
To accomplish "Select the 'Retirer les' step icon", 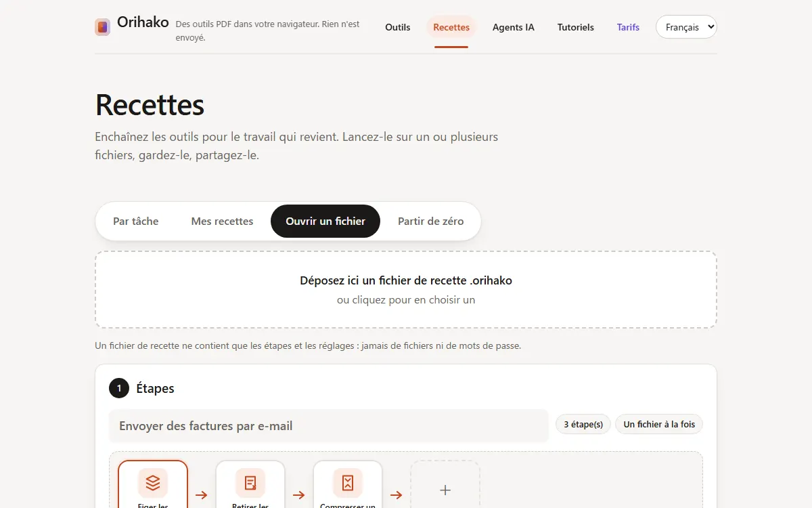I will 250,483.
